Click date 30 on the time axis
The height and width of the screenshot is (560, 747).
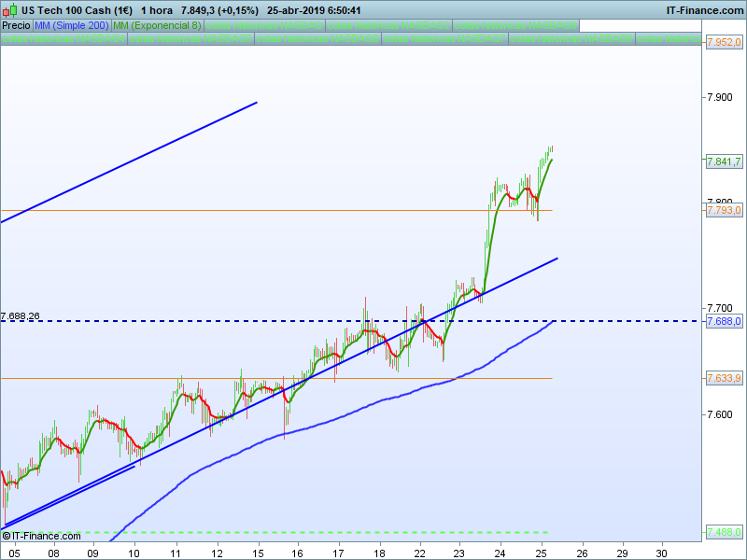(661, 553)
